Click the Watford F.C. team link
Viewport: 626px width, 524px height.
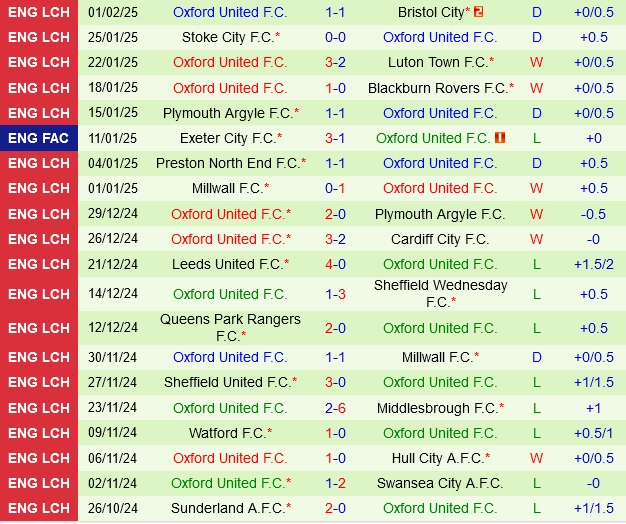point(228,433)
